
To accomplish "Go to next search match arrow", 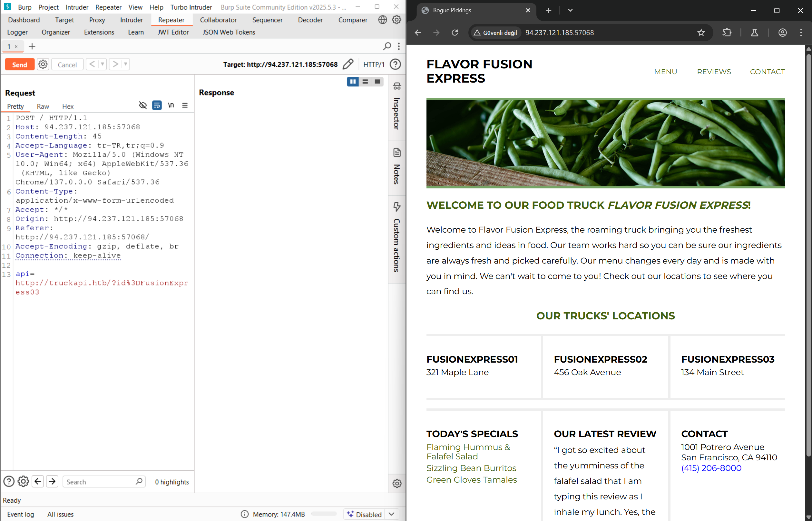I will [x=53, y=481].
